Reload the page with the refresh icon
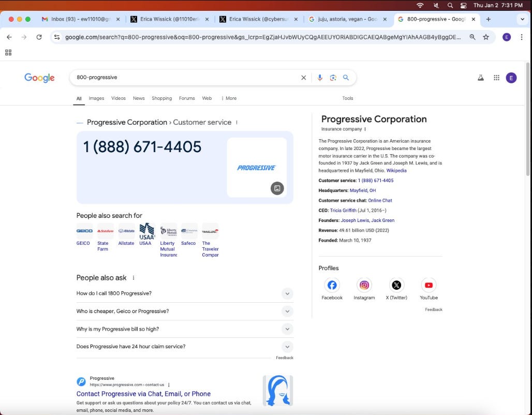 (39, 37)
